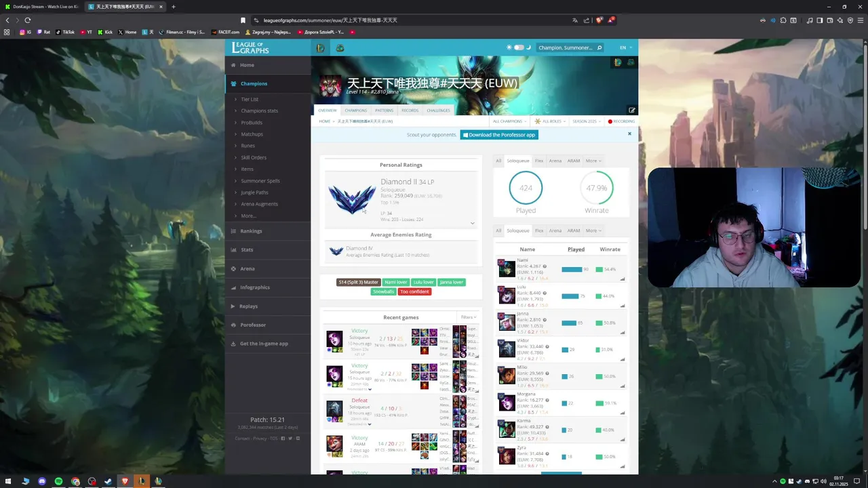This screenshot has width=868, height=488.
Task: Open ProBuilds sidebar entry
Action: coord(252,123)
